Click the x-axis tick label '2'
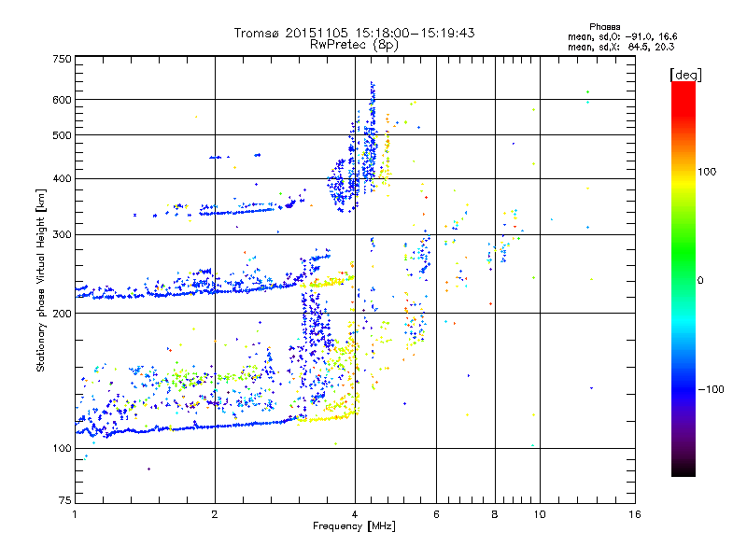The image size is (747, 560). tap(215, 514)
